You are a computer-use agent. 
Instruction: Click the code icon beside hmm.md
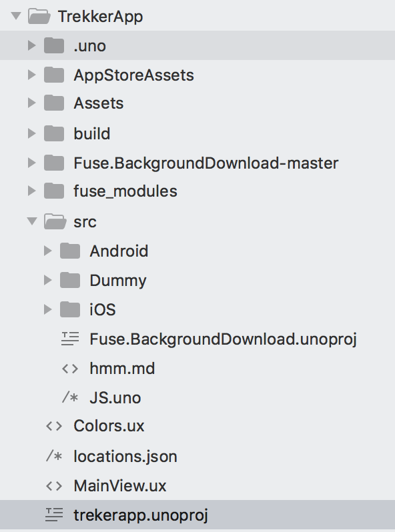coord(70,369)
